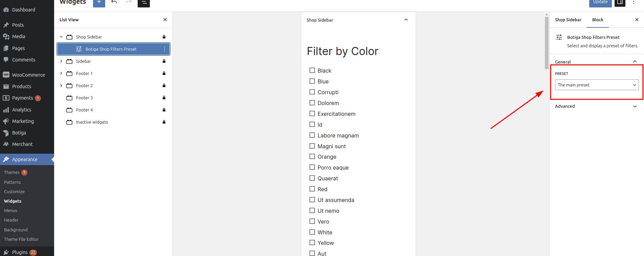Screen dimensions: 644x256
Task: Click the undo arrow icon
Action: click(x=114, y=2)
